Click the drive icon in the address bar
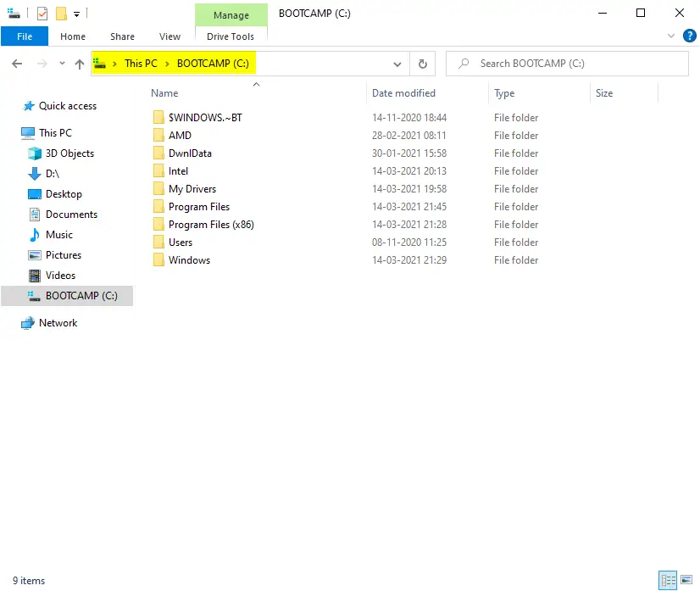 [99, 64]
